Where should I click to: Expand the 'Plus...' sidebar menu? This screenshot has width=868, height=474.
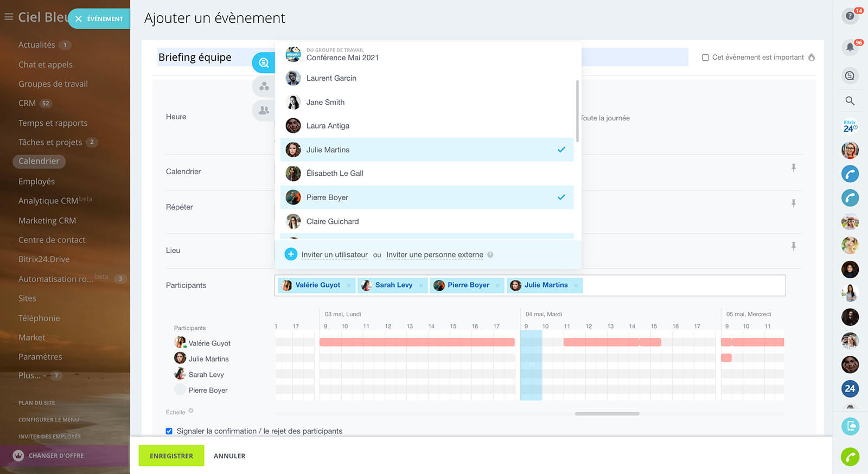coord(29,375)
